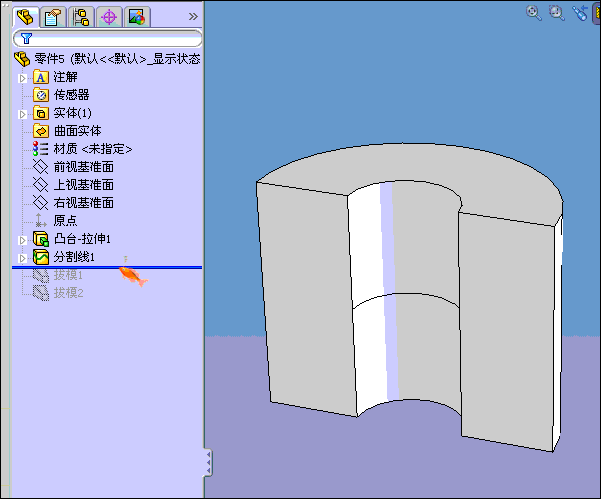Select 前视基准面 front plane label
The width and height of the screenshot is (601, 499).
[84, 167]
